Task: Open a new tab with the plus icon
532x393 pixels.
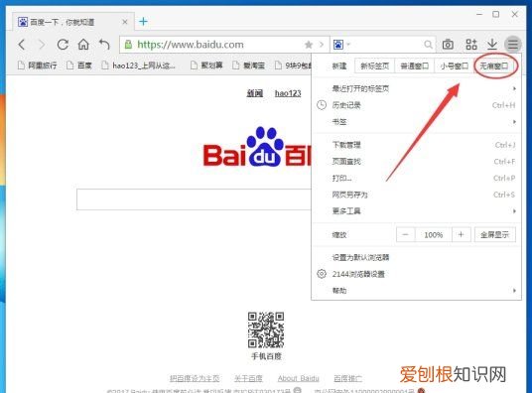Action: click(x=143, y=22)
